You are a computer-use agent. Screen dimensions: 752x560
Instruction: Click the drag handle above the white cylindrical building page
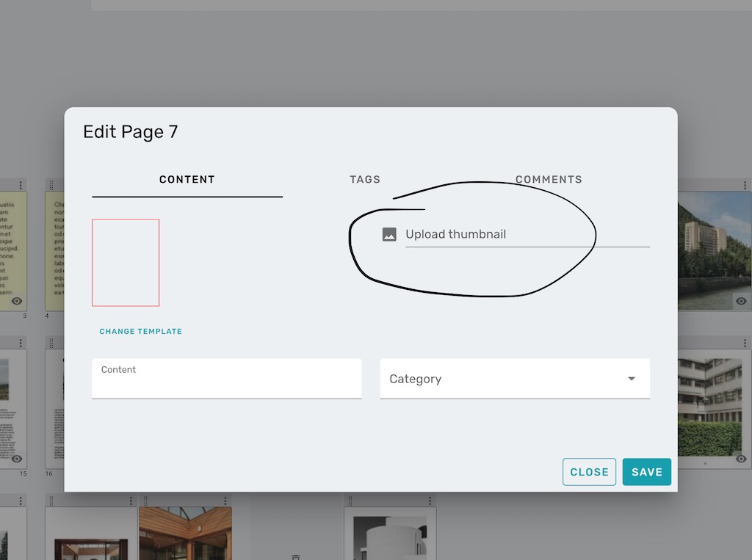pos(350,501)
